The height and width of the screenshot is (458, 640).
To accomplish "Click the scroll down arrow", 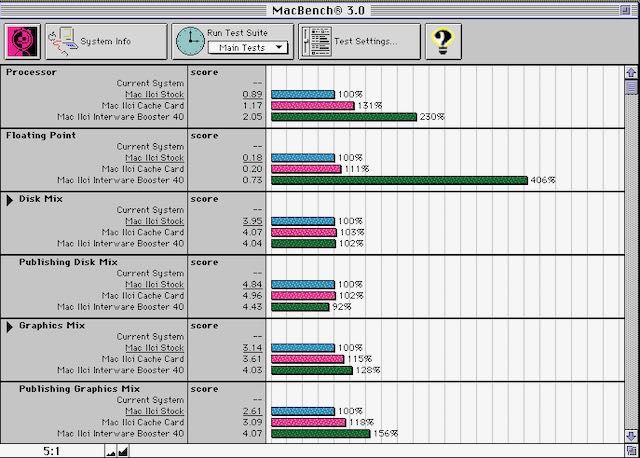I will [631, 436].
